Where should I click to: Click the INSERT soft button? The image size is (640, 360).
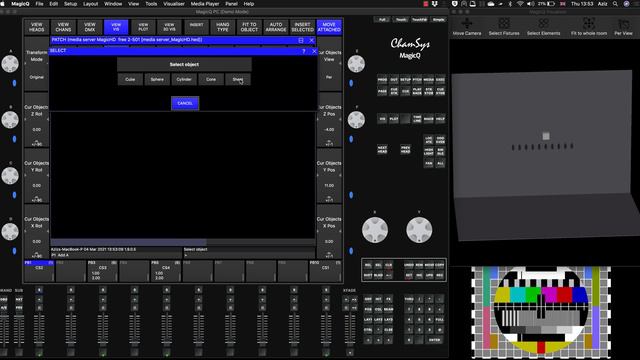coord(196,27)
